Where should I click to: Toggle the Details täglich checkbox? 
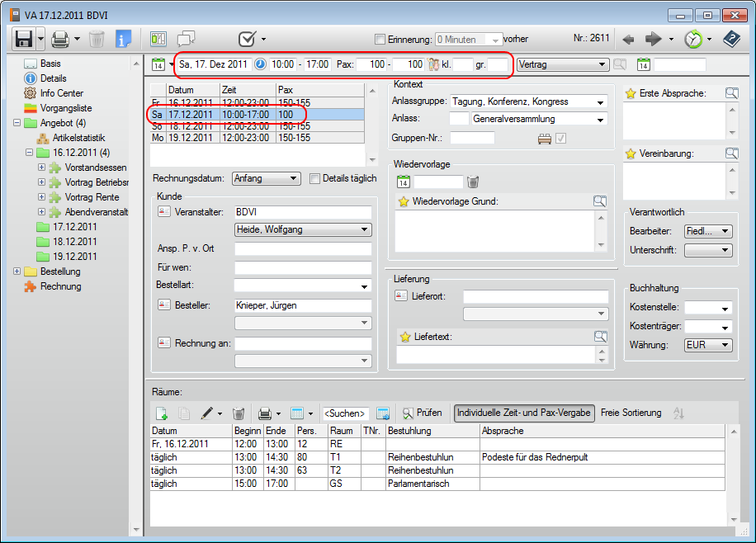tap(314, 178)
